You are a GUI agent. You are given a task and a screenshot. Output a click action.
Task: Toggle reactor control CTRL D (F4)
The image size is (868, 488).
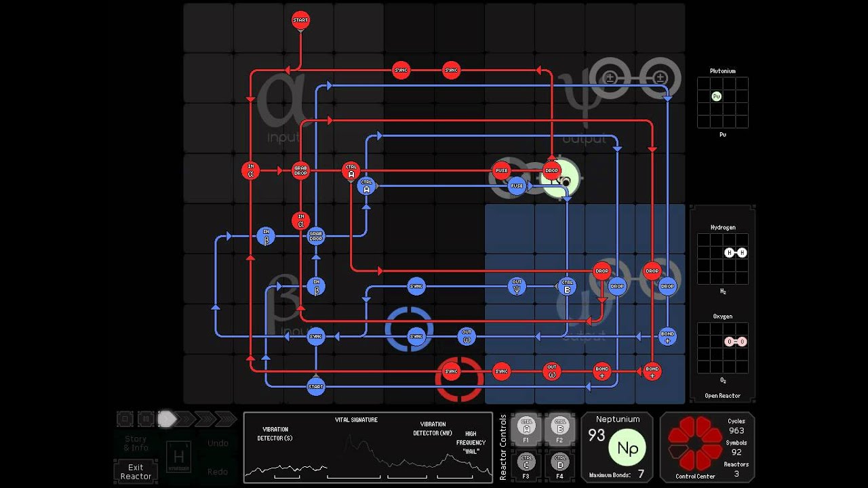[x=559, y=464]
